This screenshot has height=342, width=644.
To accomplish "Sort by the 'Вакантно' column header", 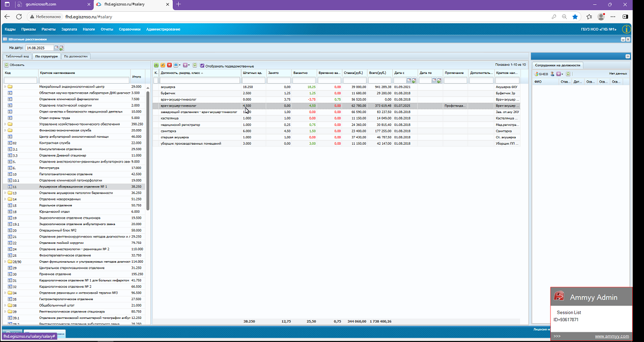I will 304,73.
